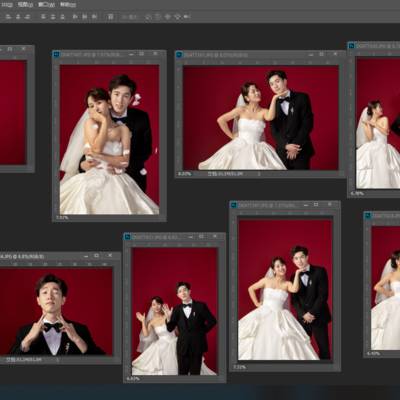The image size is (400, 400).
Task: Open the 窗口 (Window) menu
Action: (x=46, y=5)
